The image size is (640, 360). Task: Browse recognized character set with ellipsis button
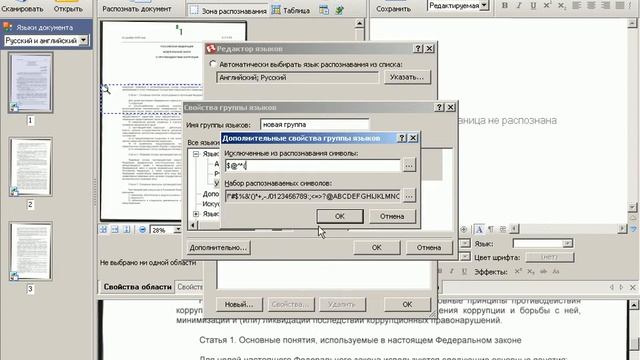point(409,196)
